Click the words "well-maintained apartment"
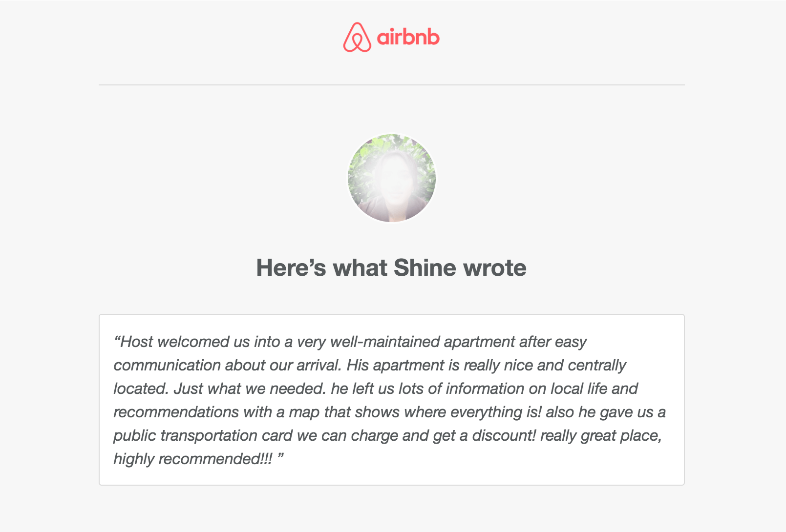Viewport: 786px width, 532px height. [x=423, y=342]
